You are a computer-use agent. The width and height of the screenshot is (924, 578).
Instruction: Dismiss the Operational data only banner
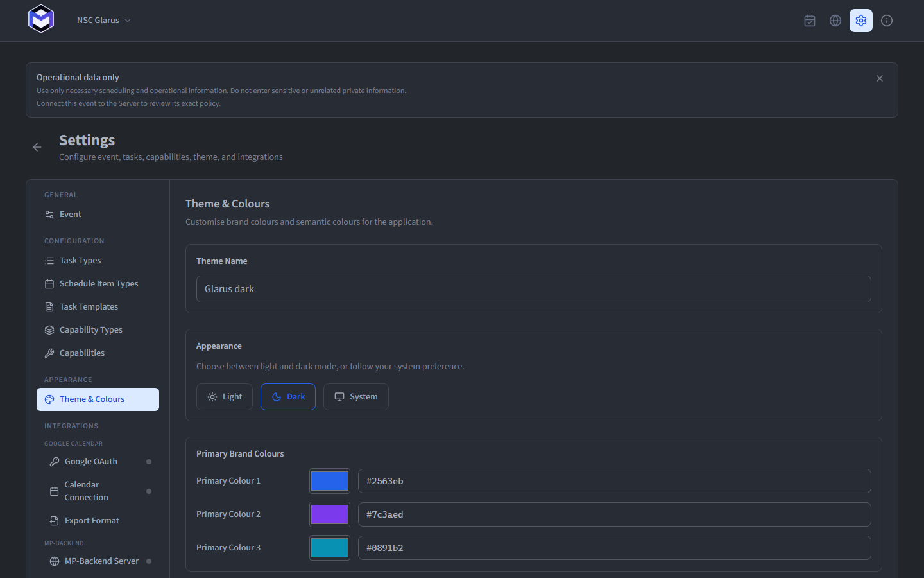880,78
